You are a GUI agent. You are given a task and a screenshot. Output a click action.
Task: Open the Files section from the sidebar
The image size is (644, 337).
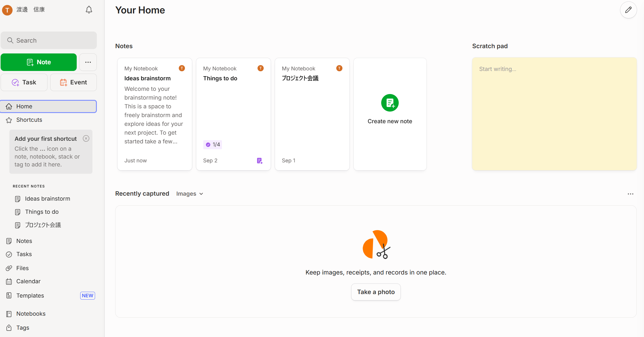22,268
